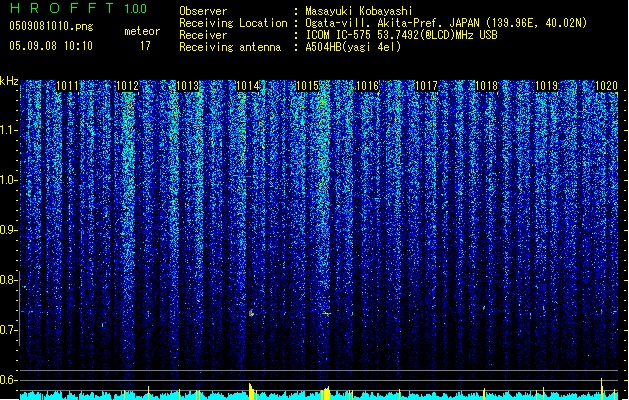
Task: Click the 1.1 kHz frequency tick label
Action: click(9, 130)
